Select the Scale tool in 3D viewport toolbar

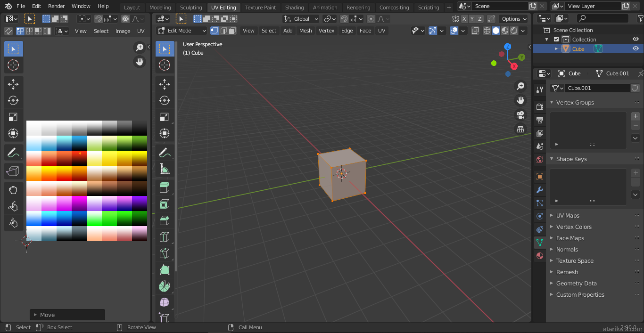[165, 117]
